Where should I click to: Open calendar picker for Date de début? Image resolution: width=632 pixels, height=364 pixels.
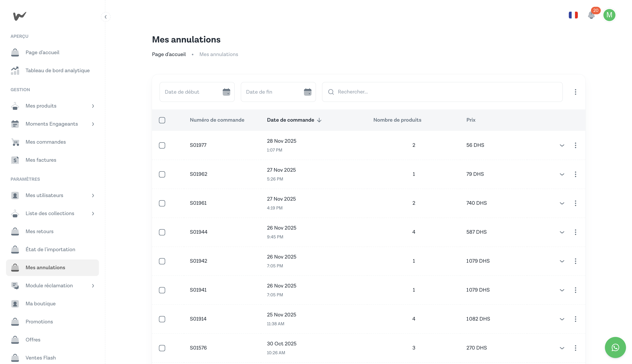(x=226, y=92)
